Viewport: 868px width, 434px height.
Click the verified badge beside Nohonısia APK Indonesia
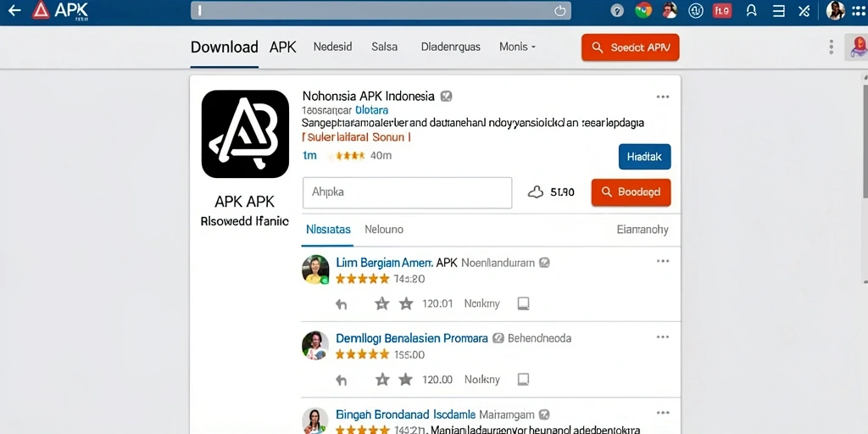446,97
